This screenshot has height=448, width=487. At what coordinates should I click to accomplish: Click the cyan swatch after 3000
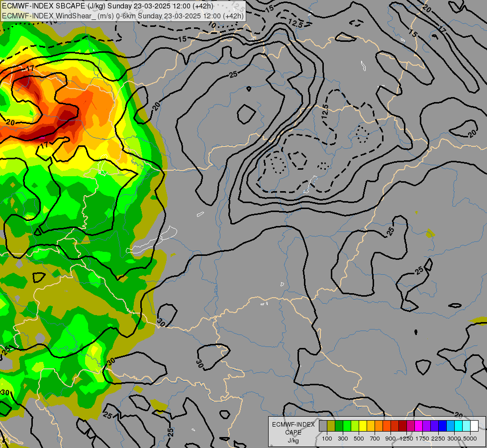[x=459, y=426]
